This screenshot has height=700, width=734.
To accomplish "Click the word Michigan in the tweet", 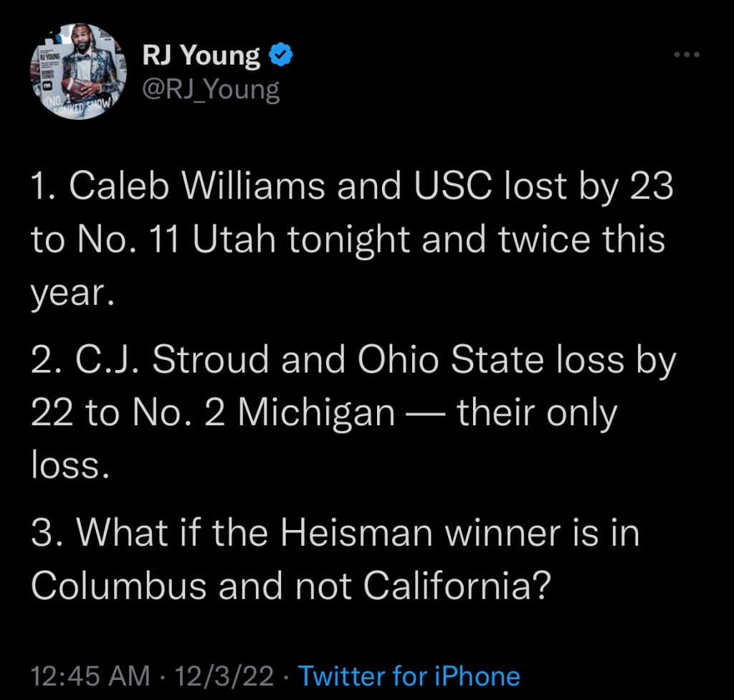I will click(315, 413).
